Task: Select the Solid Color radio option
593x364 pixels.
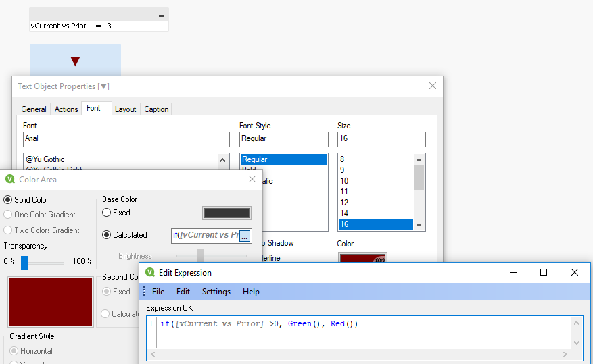Action: [x=8, y=200]
